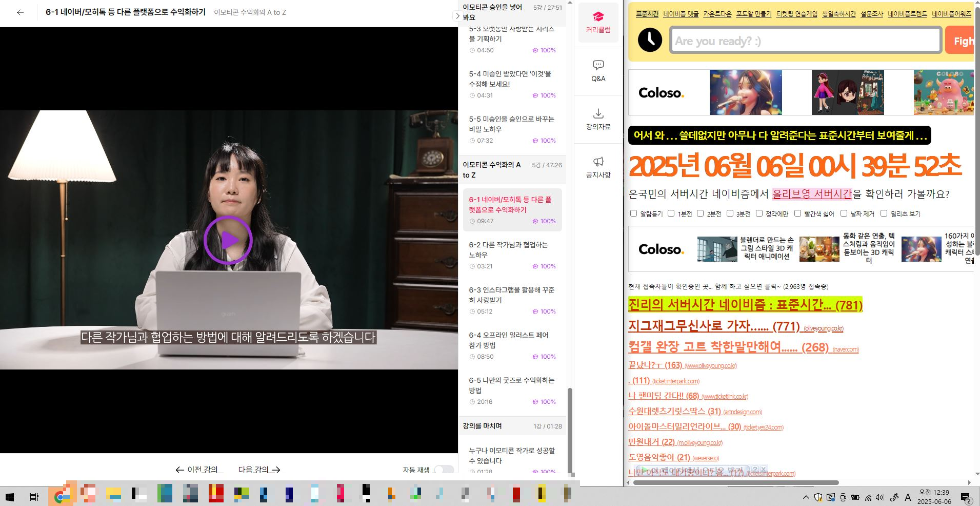Play the lecture video with the purple play button

point(228,240)
